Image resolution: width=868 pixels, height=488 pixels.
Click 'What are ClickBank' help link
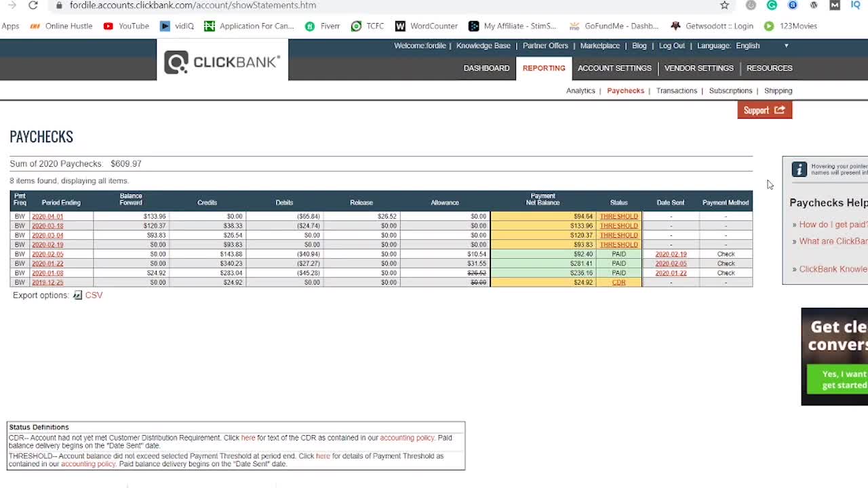(x=833, y=242)
